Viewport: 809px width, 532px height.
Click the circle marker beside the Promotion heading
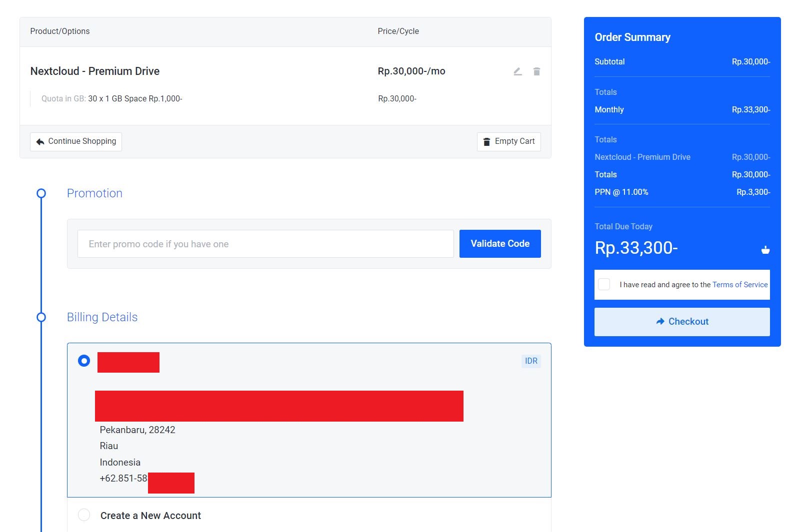(x=40, y=193)
